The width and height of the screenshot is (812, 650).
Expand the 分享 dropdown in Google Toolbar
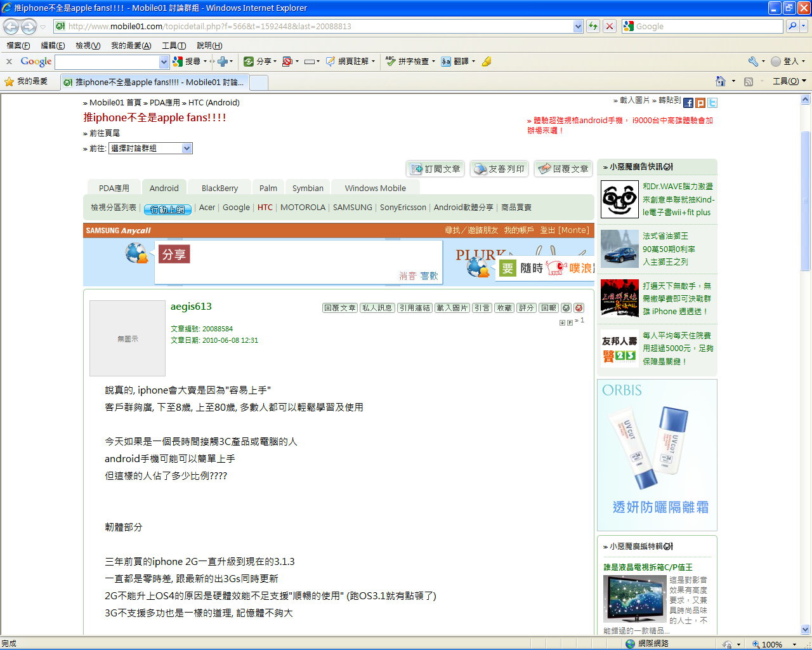tap(275, 62)
